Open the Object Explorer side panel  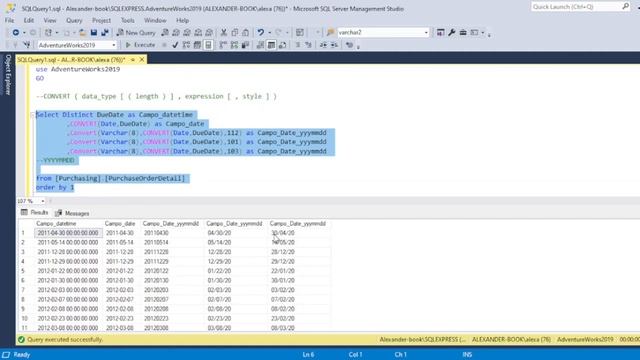7,75
